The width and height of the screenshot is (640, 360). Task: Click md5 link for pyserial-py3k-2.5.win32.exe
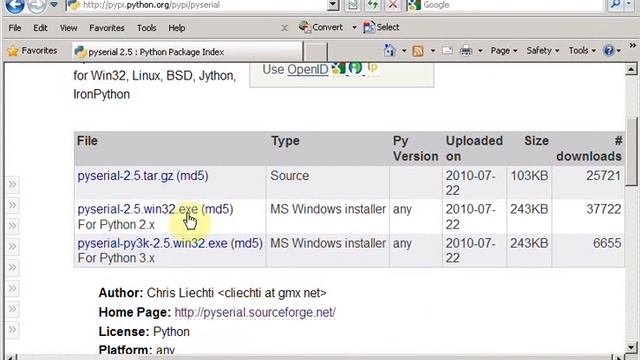247,243
